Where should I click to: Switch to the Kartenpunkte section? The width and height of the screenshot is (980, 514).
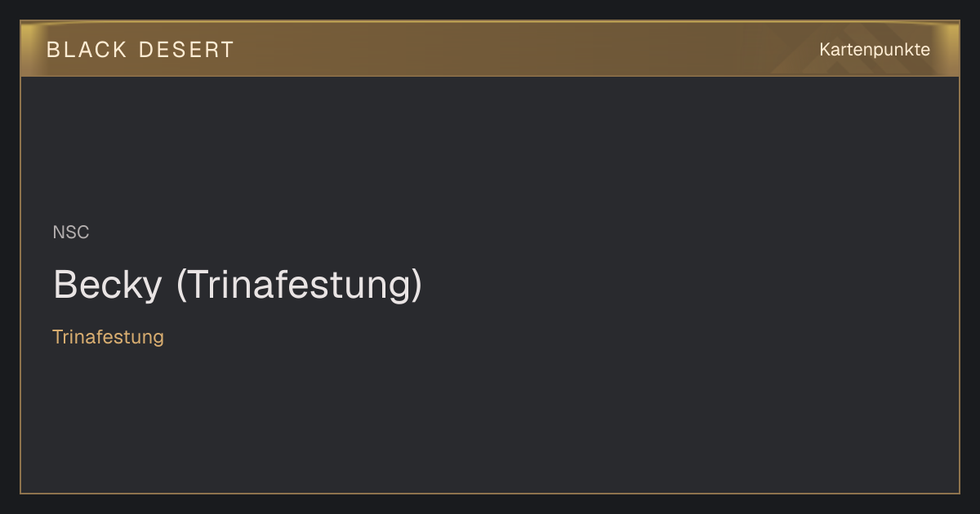coord(875,50)
